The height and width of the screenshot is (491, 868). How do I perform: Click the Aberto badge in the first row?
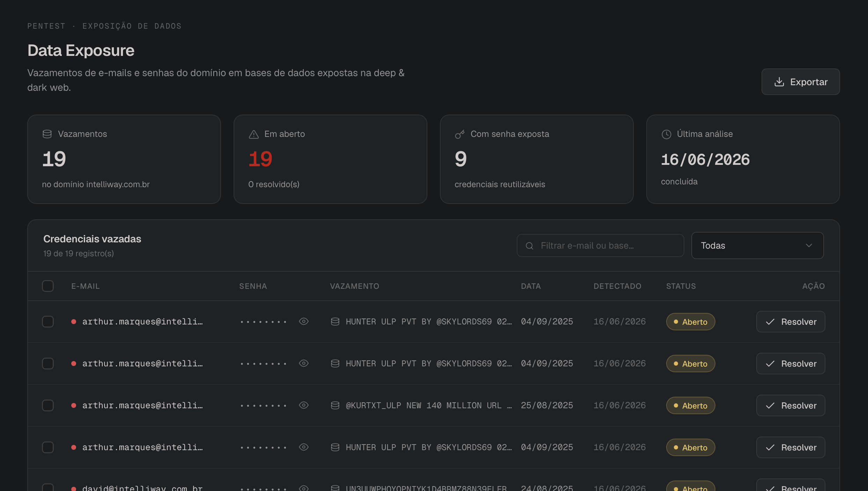click(x=690, y=322)
